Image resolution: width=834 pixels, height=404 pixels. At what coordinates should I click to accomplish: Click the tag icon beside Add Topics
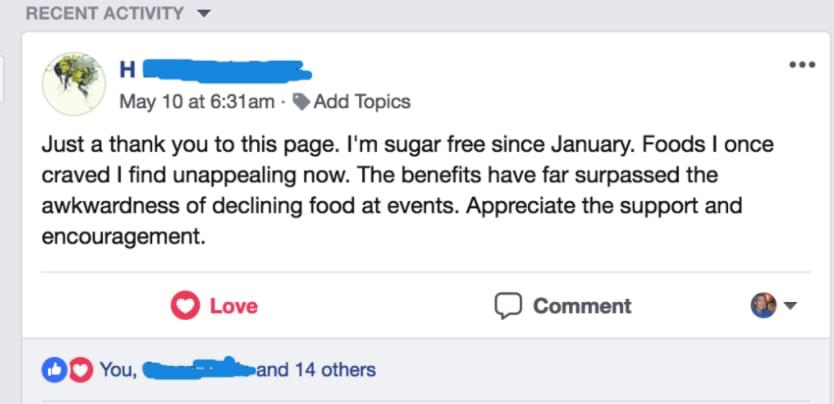(302, 101)
